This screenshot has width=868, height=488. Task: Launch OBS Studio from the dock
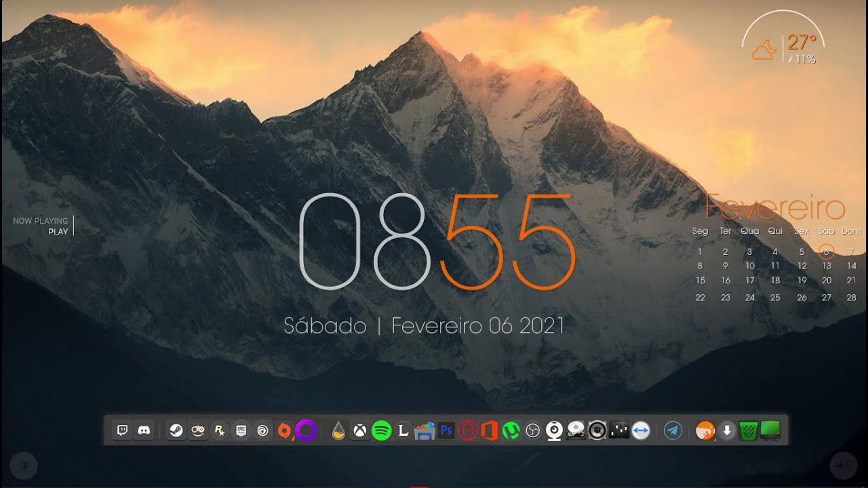532,430
